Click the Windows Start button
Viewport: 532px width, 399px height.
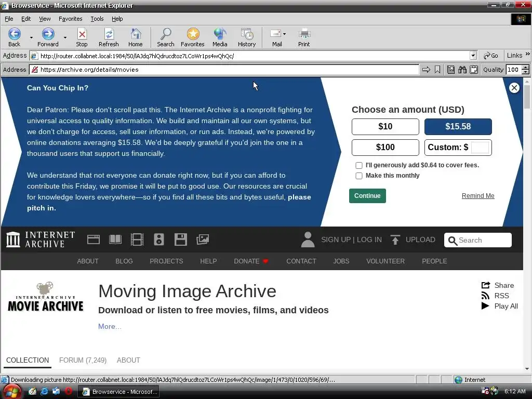pos(12,392)
